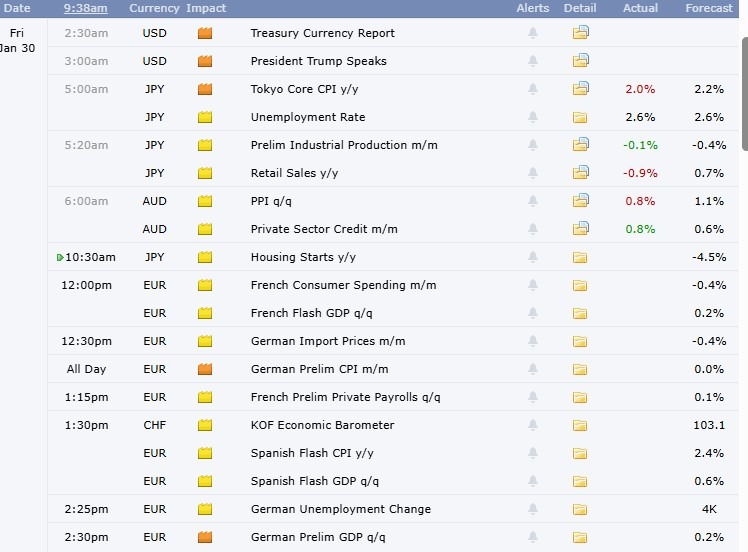Screen dimensions: 748x552
Task: Click the Currency column header
Action: pyautogui.click(x=154, y=8)
